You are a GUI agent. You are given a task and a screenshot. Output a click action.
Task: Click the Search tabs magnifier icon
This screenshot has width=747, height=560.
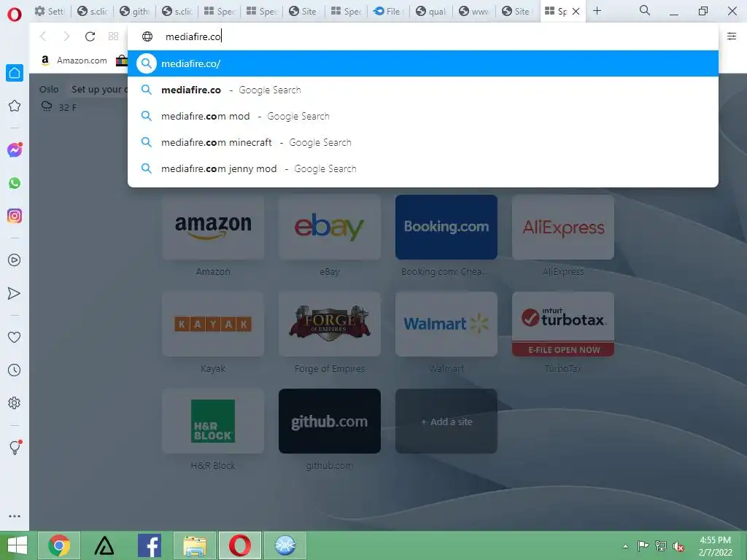tap(645, 10)
